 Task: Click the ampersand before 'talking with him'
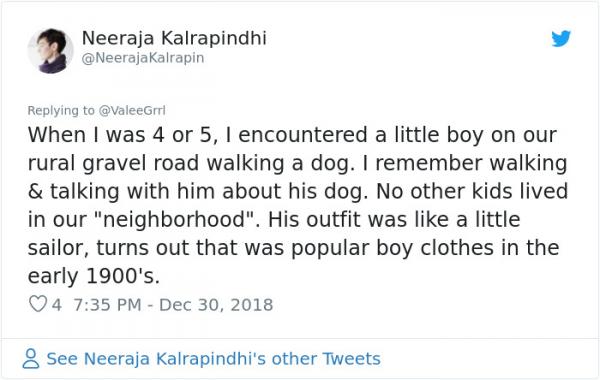(x=36, y=191)
